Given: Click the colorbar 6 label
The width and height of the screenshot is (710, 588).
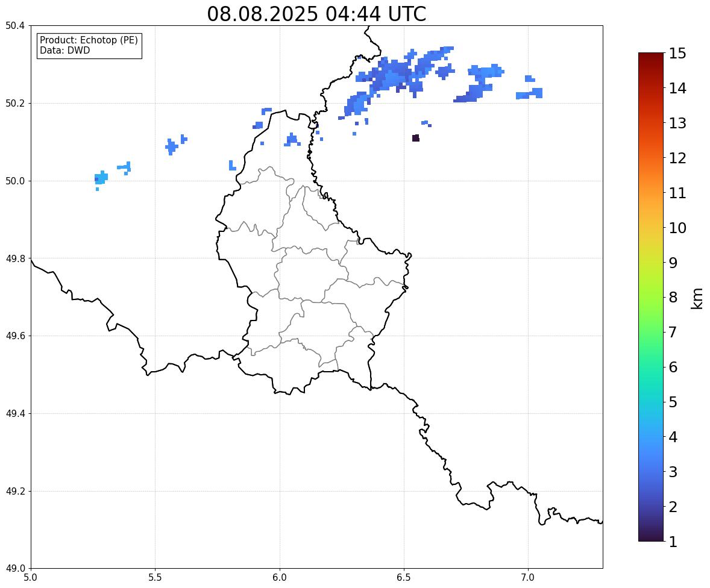Looking at the screenshot, I should point(673,367).
